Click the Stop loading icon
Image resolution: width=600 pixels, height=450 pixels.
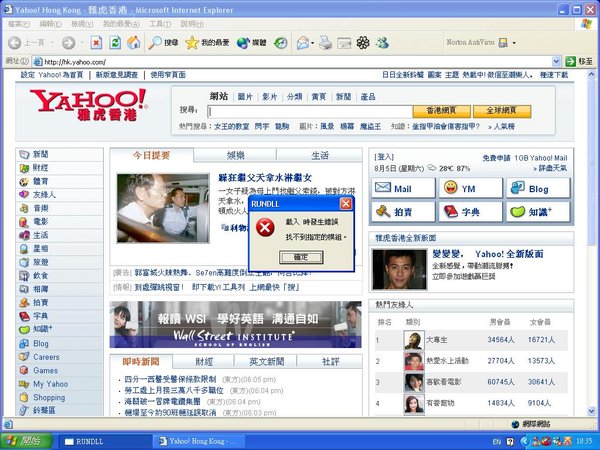[x=96, y=42]
